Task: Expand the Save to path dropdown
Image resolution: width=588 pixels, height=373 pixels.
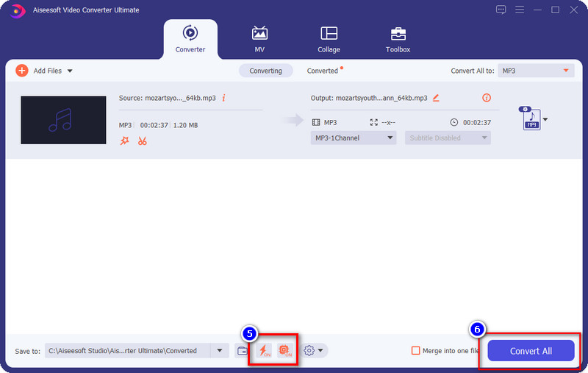Action: point(220,351)
